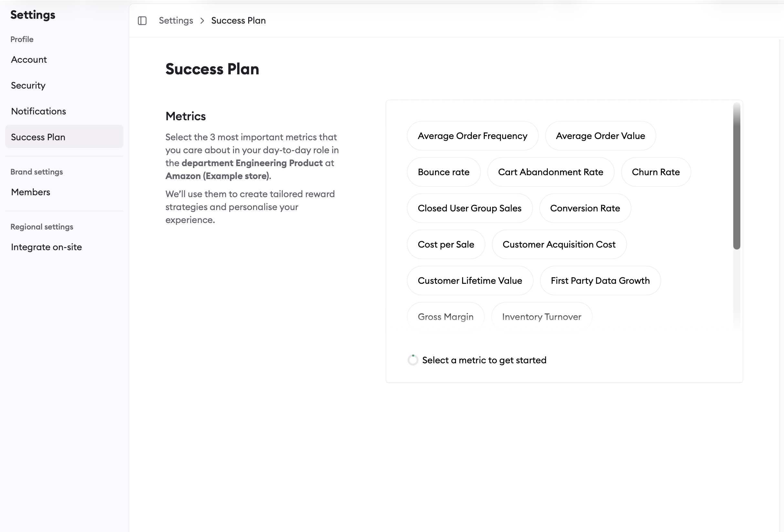Toggle the Churn Rate metric chip
This screenshot has height=532, width=784.
[x=655, y=172]
